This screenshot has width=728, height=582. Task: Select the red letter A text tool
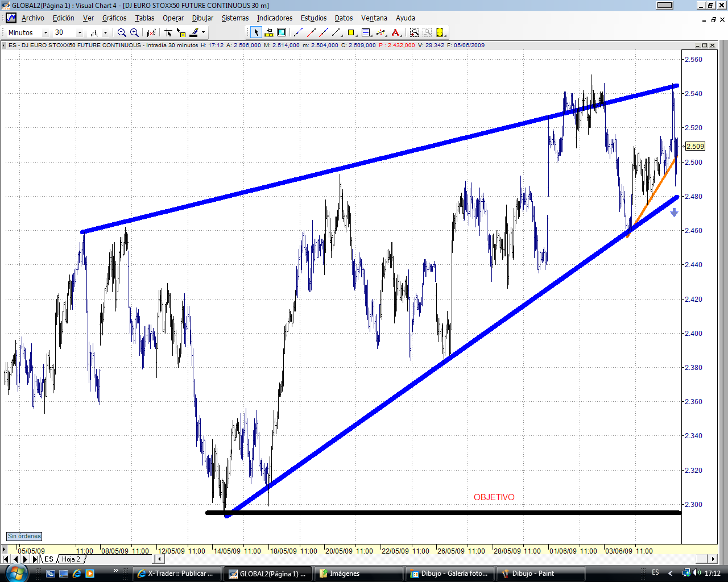click(396, 32)
